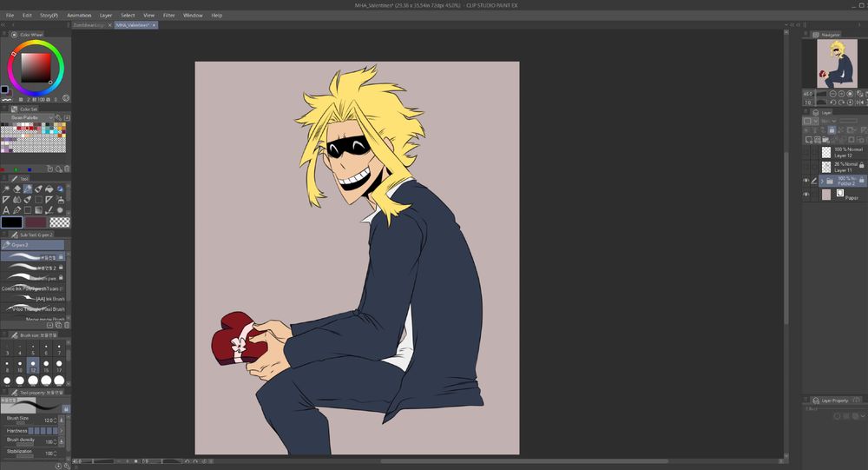The width and height of the screenshot is (868, 470).
Task: Click Edit color set wrench icon
Action: point(58,117)
